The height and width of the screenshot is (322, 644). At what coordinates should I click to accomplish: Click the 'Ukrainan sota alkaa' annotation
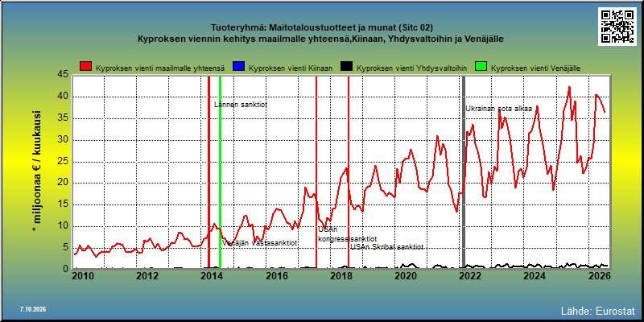click(x=498, y=109)
